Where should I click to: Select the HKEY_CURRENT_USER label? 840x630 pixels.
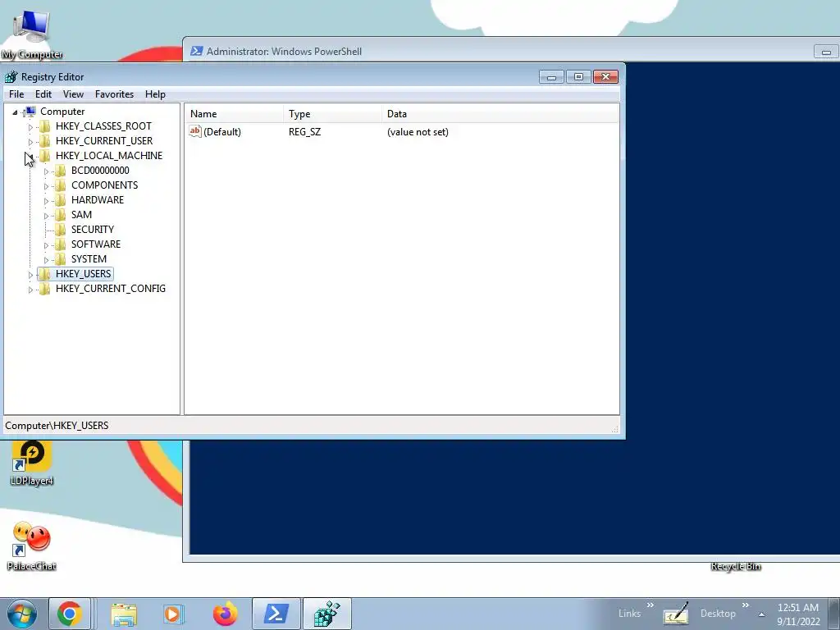(x=104, y=141)
